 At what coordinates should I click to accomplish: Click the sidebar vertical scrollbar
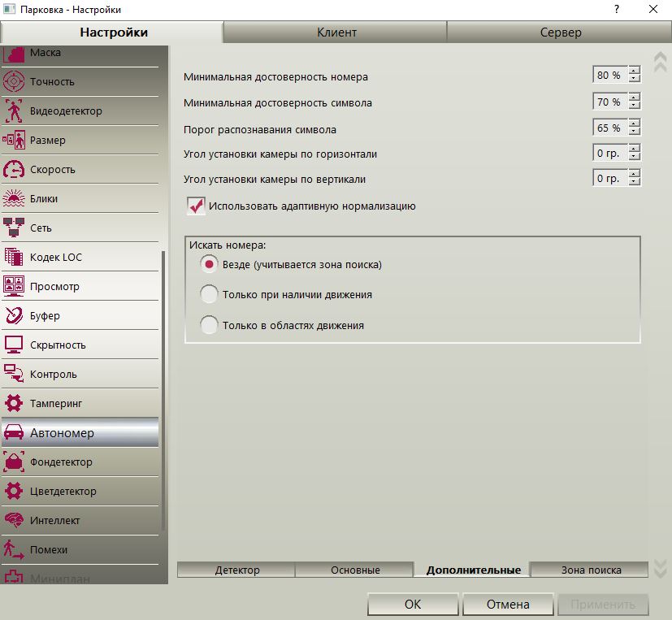pos(163,391)
